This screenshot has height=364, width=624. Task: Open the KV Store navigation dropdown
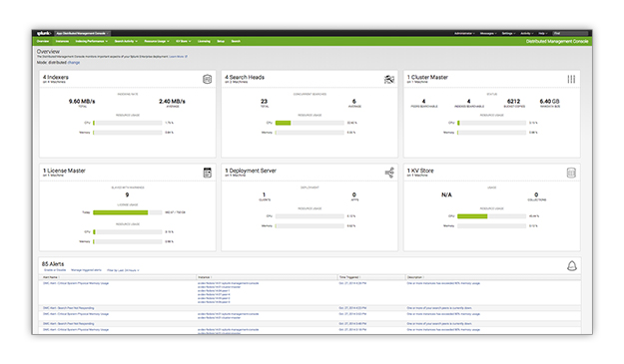tap(184, 41)
